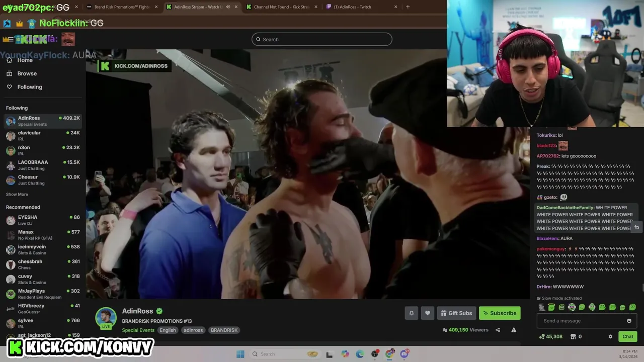Open Discord from the taskbar
The image size is (644, 362).
click(405, 354)
